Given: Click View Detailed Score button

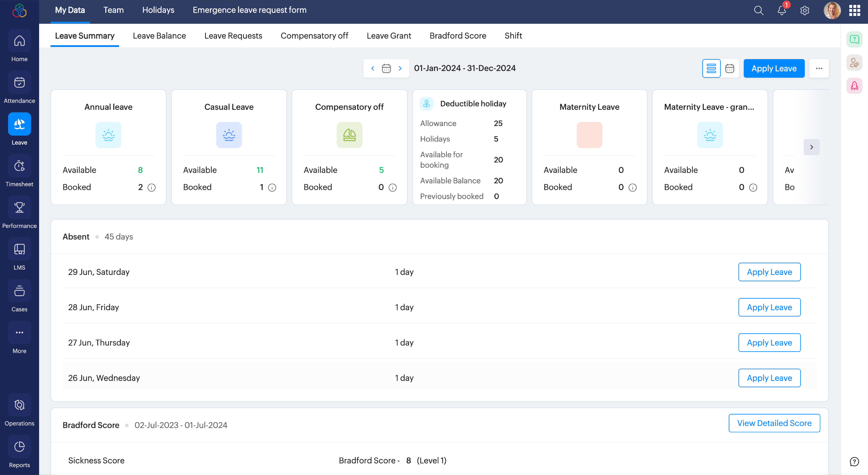Looking at the screenshot, I should coord(774,423).
